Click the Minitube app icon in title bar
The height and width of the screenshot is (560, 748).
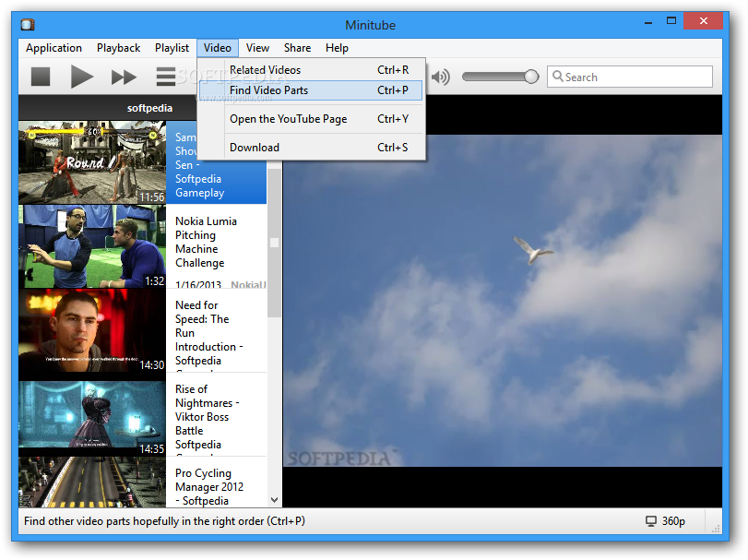coord(28,24)
